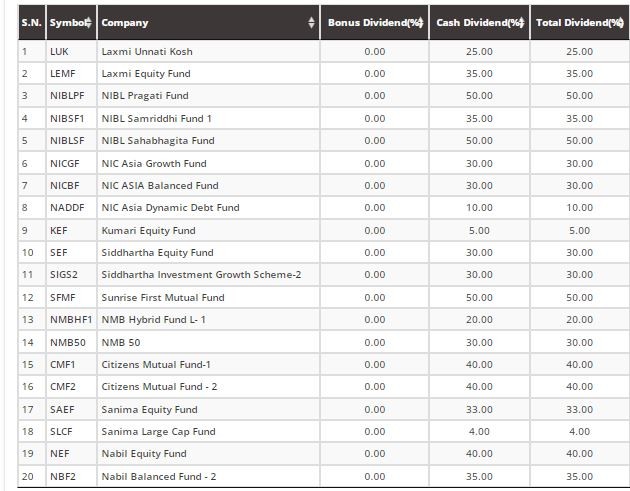The width and height of the screenshot is (630, 491).
Task: Click total dividend value for Citizens Mutual Fund-1
Action: coord(579,365)
